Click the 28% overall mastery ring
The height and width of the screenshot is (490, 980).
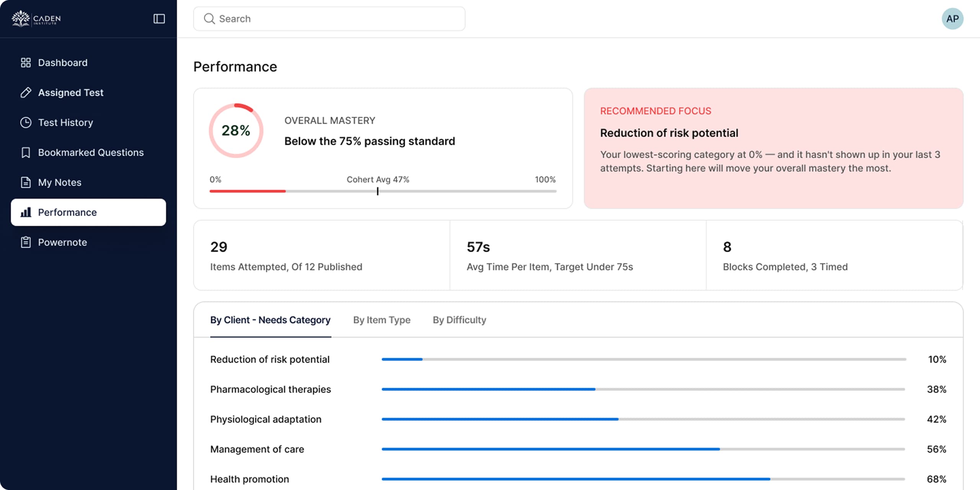pyautogui.click(x=236, y=131)
